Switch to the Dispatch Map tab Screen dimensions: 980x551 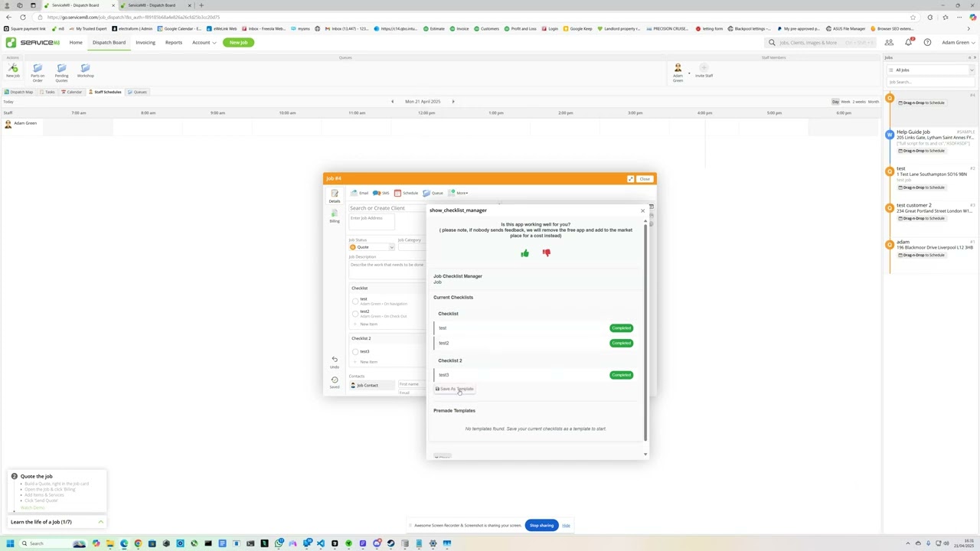(x=19, y=92)
